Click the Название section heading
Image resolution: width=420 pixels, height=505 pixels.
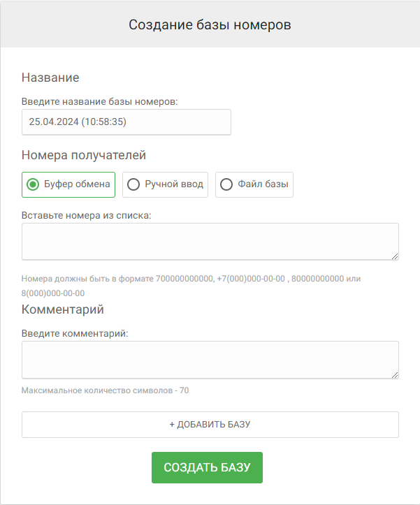pos(50,77)
